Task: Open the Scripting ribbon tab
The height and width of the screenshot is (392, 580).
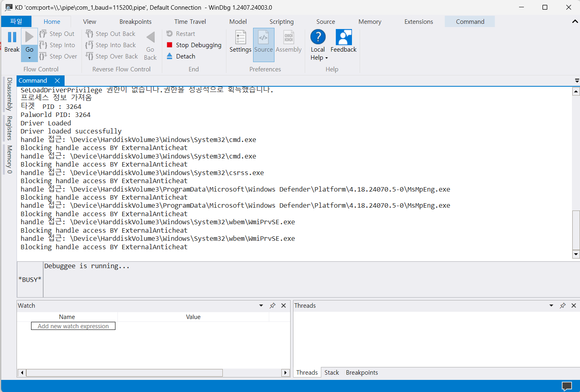Action: [x=282, y=22]
